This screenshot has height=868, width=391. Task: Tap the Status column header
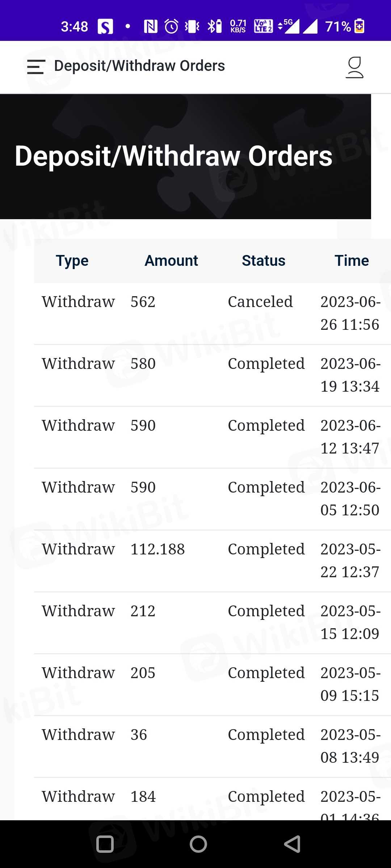pos(264,261)
